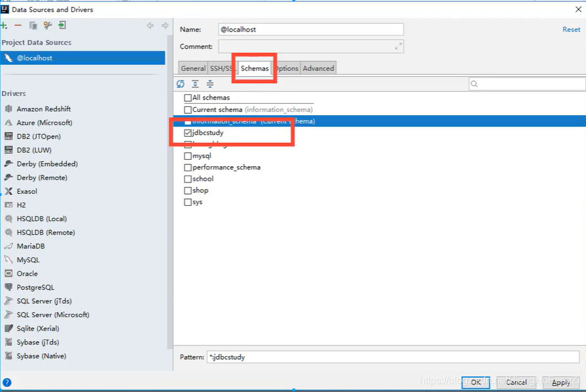Image resolution: width=586 pixels, height=392 pixels.
Task: Collapse all schemas icon
Action: point(210,84)
